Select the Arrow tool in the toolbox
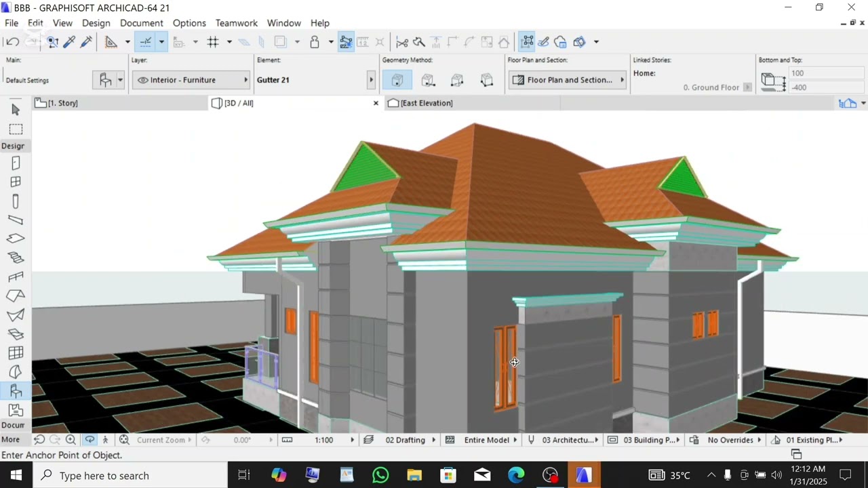This screenshot has height=488, width=868. coord(16,110)
